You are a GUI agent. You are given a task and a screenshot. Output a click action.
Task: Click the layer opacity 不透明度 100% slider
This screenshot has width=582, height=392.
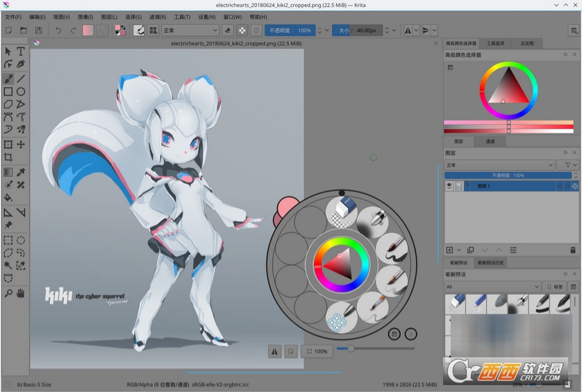point(508,176)
